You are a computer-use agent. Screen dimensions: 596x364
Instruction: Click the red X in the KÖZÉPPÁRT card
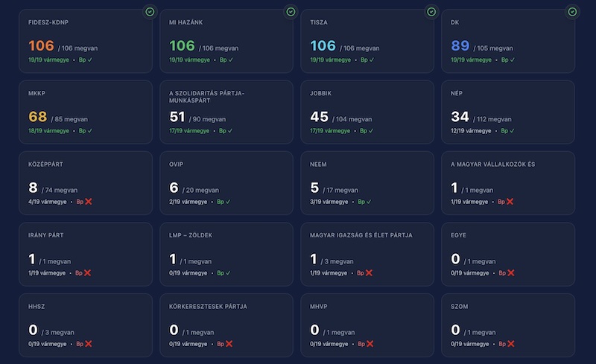pos(89,202)
